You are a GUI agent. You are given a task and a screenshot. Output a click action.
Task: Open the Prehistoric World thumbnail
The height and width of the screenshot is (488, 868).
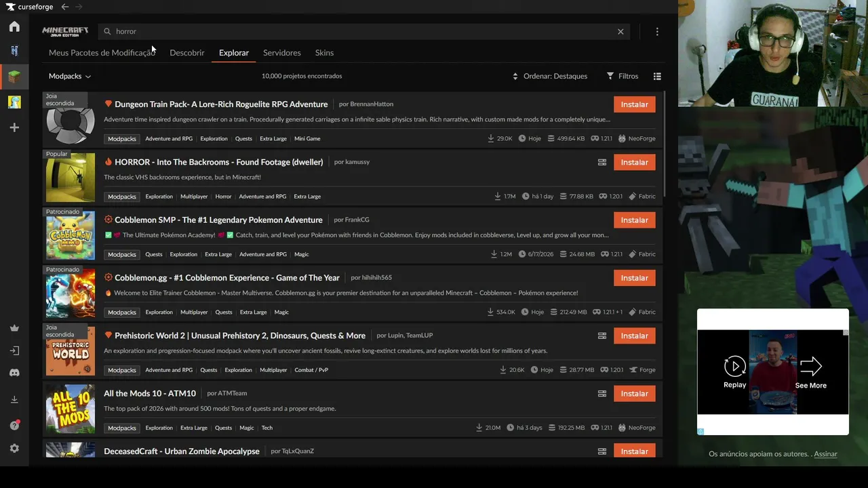[x=71, y=350]
